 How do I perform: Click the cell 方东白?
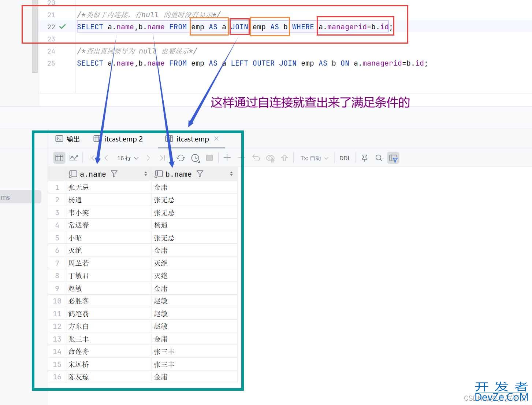pyautogui.click(x=109, y=326)
